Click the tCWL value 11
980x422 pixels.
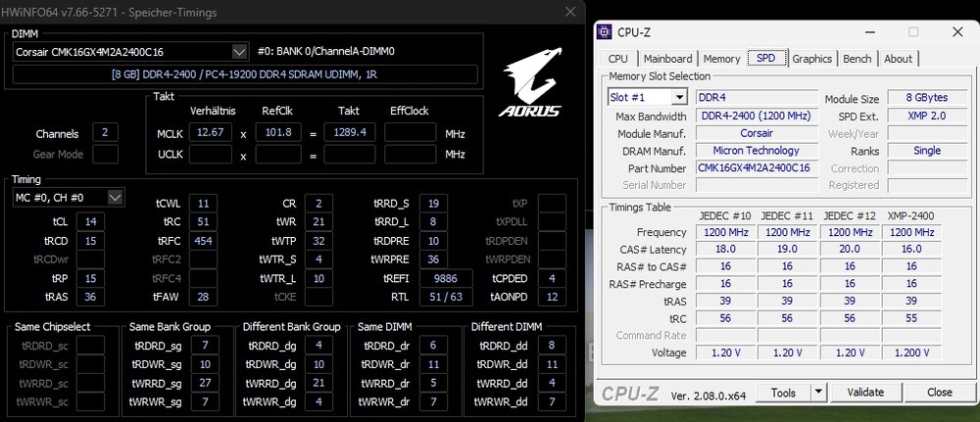[203, 203]
